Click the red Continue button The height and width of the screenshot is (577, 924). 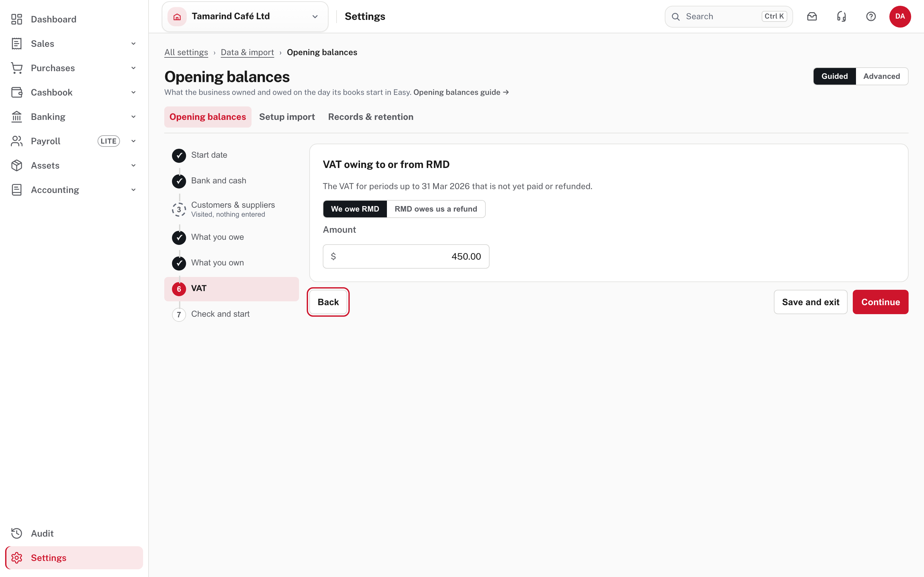click(880, 302)
